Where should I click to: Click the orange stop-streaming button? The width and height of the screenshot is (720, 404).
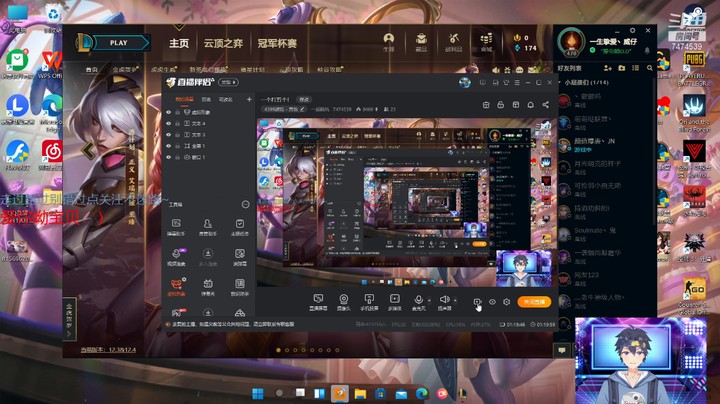coord(534,302)
